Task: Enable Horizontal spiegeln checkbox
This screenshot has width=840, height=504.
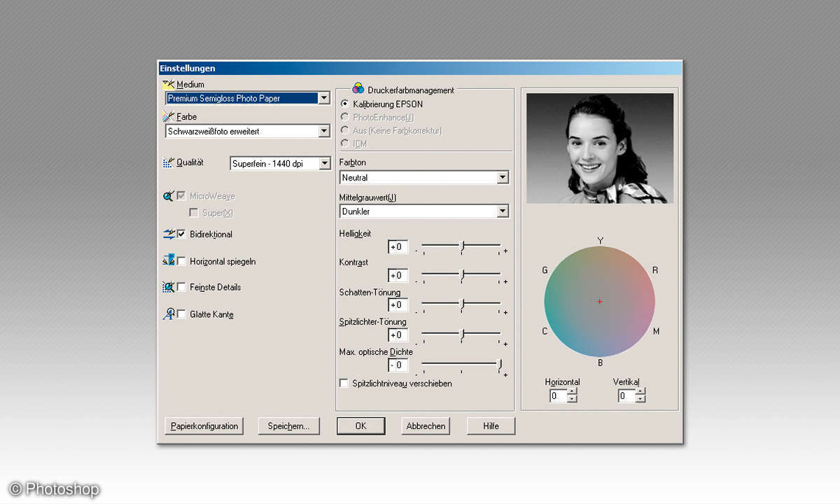Action: [x=182, y=261]
